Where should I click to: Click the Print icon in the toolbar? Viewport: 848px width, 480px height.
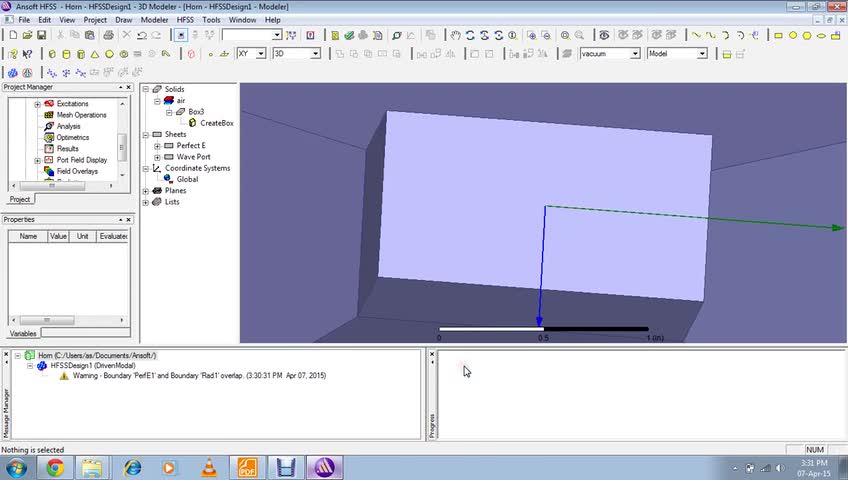click(108, 35)
